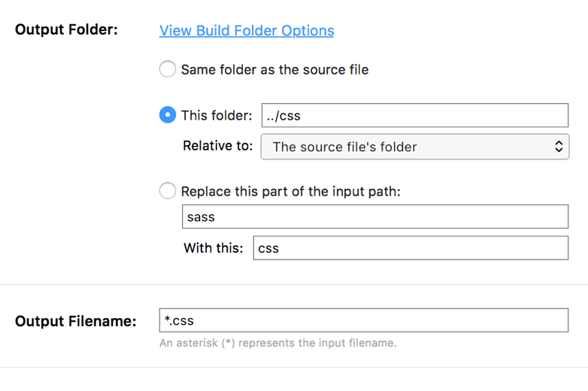Click the up-down chevron icon of Relative to
The width and height of the screenshot is (588, 391).
[559, 147]
